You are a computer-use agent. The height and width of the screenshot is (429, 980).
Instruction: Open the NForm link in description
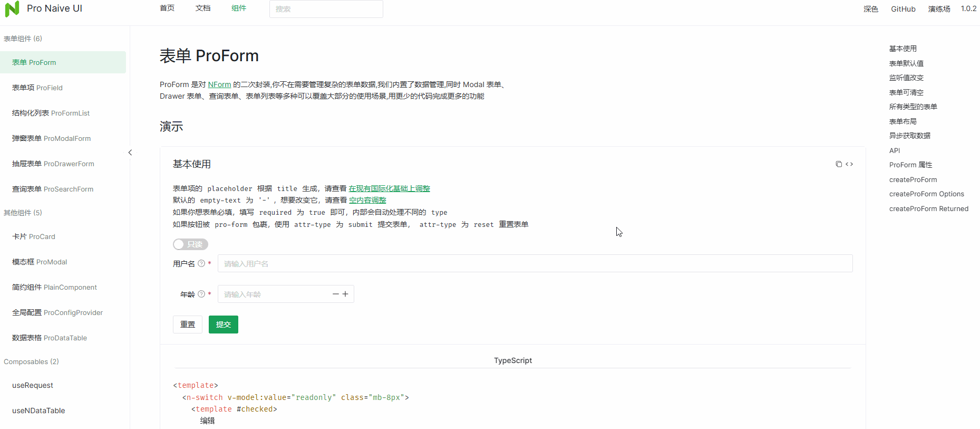coord(219,84)
